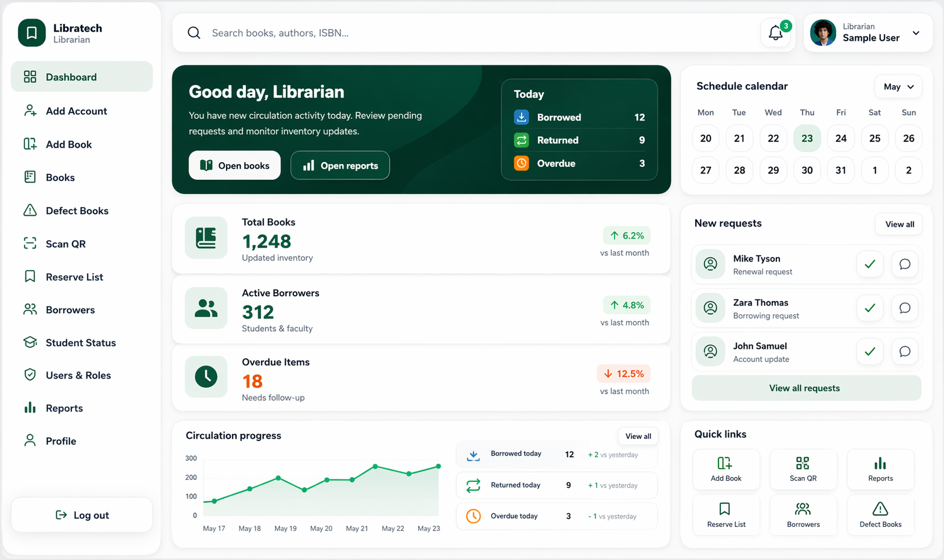The width and height of the screenshot is (944, 560).
Task: Click the magnifier search icon
Action: (194, 33)
